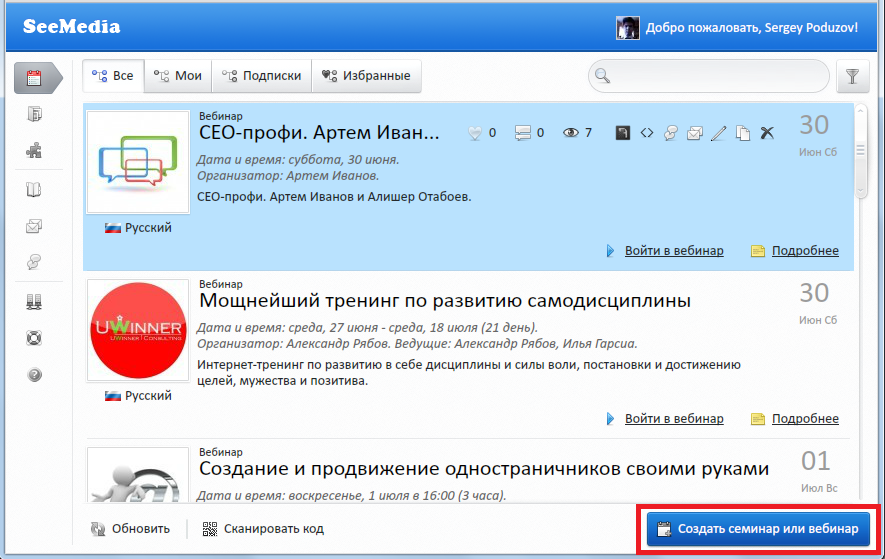Click the title СЕО-профи. Артем Иван...
Screen dimensions: 885x559
[319, 133]
